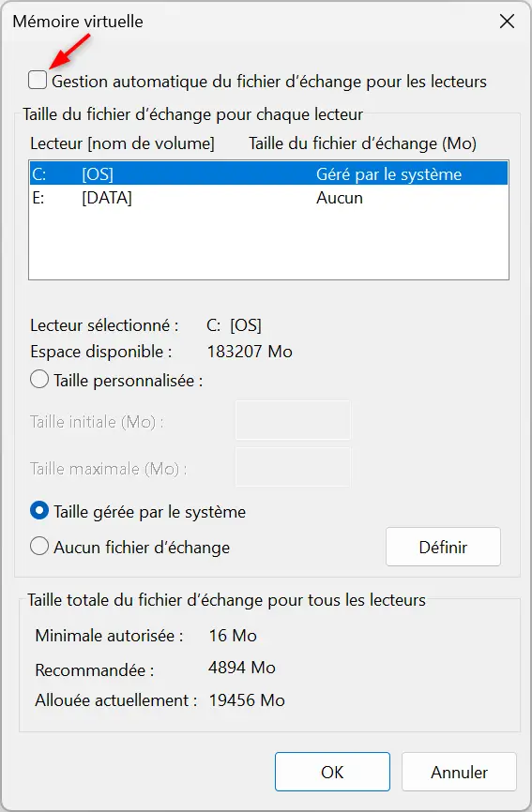Click the empty area of drive list
The height and width of the screenshot is (812, 532).
268,244
